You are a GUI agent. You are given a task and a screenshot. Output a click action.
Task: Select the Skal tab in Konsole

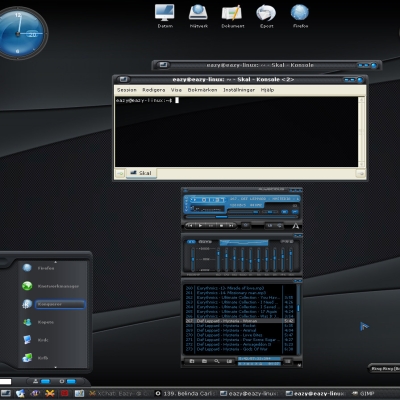[x=141, y=173]
